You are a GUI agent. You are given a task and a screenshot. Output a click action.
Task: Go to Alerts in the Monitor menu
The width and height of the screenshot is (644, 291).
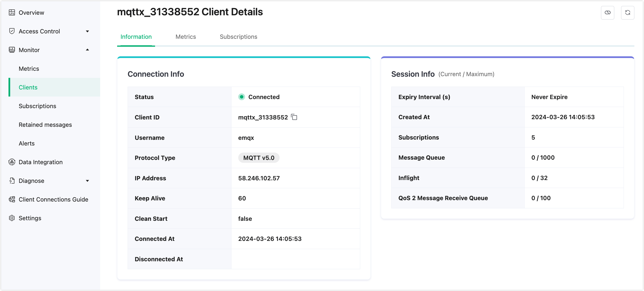click(27, 144)
